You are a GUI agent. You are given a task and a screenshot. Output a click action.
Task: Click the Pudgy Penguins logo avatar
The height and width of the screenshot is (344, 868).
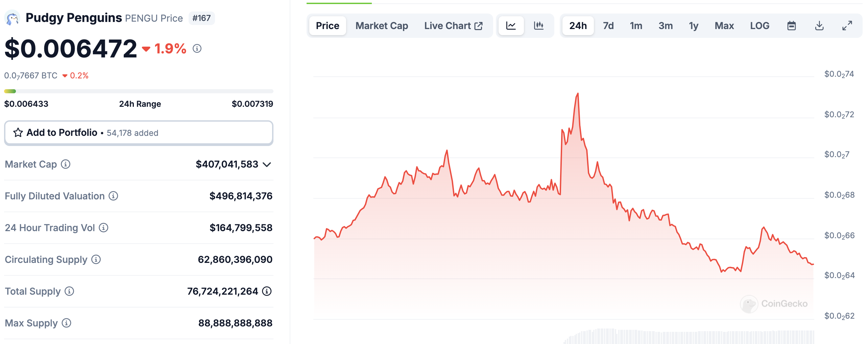[13, 18]
